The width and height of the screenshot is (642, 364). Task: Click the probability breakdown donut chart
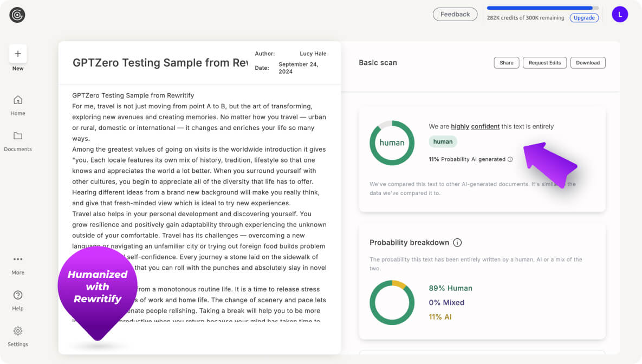coord(392,302)
